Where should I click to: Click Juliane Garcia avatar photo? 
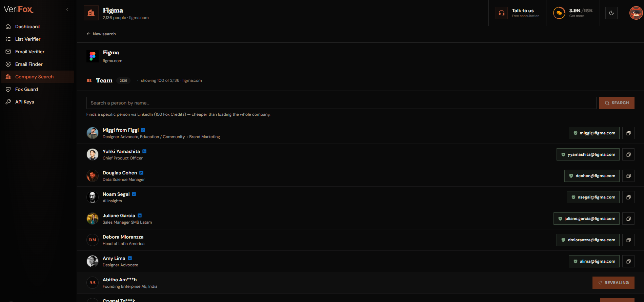coord(93,219)
